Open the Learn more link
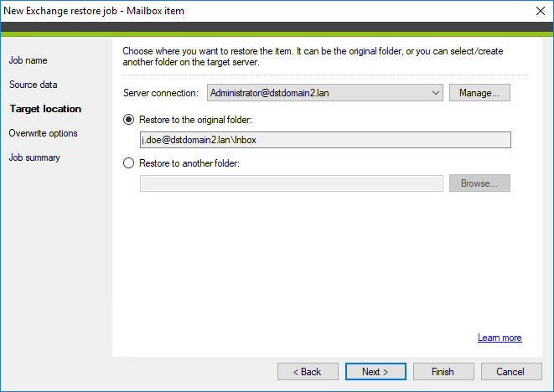The width and height of the screenshot is (554, 392). pyautogui.click(x=500, y=338)
